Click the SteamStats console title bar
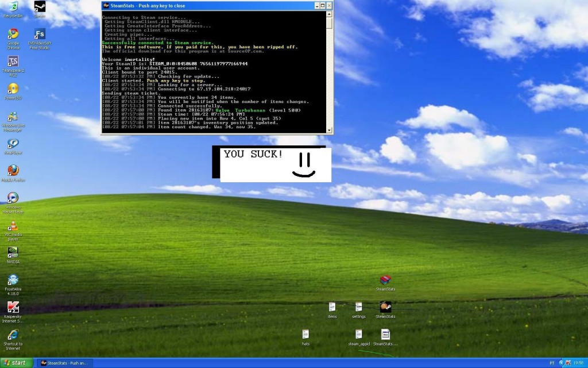The image size is (588, 368). point(217,6)
